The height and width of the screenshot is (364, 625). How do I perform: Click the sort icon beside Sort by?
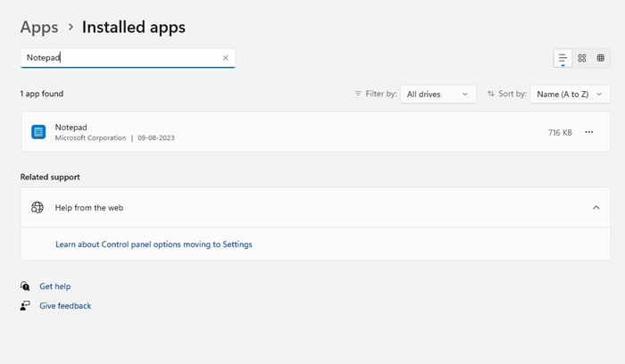(x=492, y=94)
